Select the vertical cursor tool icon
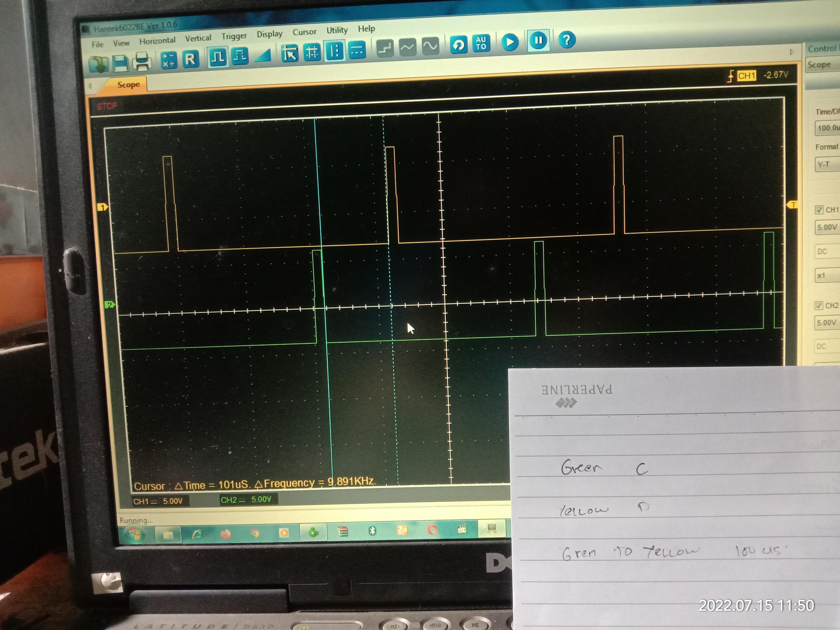The height and width of the screenshot is (630, 840). [335, 51]
